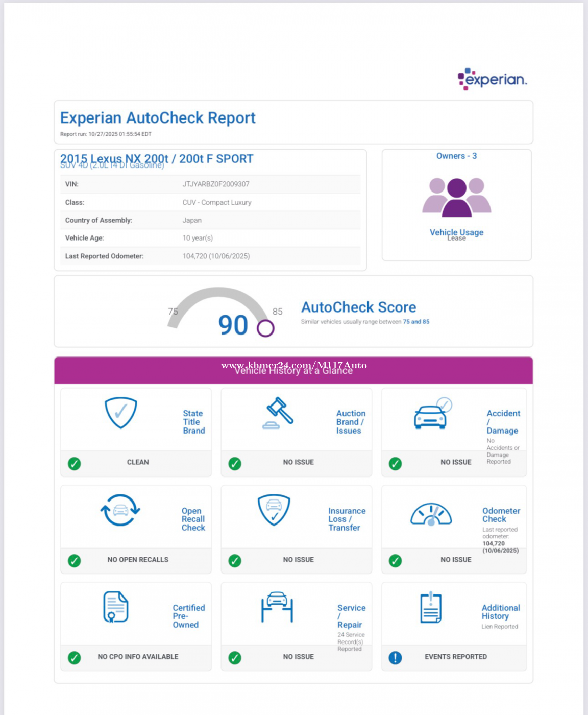The image size is (588, 715).
Task: Open the Vehicle Usage link
Action: [456, 232]
